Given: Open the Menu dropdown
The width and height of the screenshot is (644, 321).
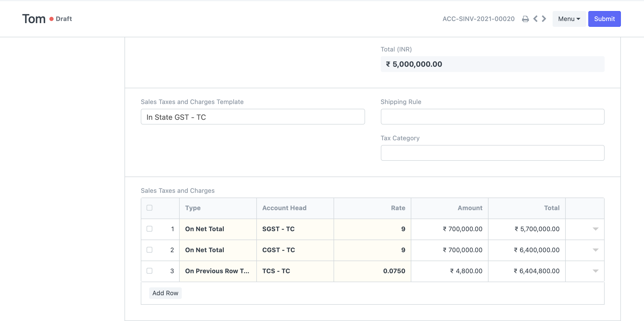Looking at the screenshot, I should tap(569, 19).
